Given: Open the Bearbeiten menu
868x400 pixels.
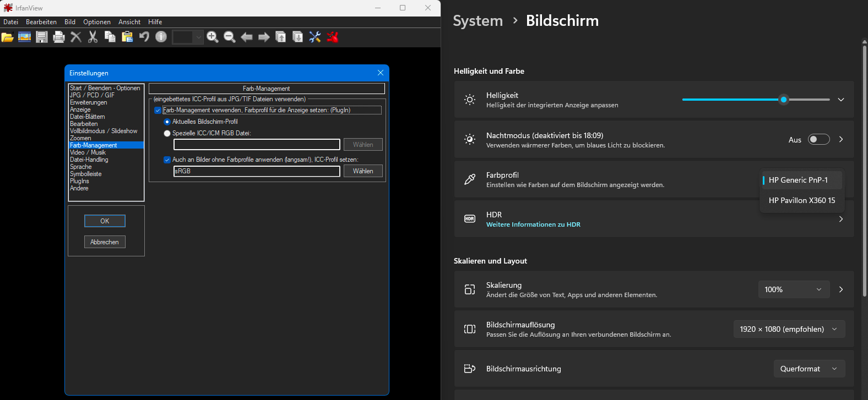Looking at the screenshot, I should [x=41, y=22].
